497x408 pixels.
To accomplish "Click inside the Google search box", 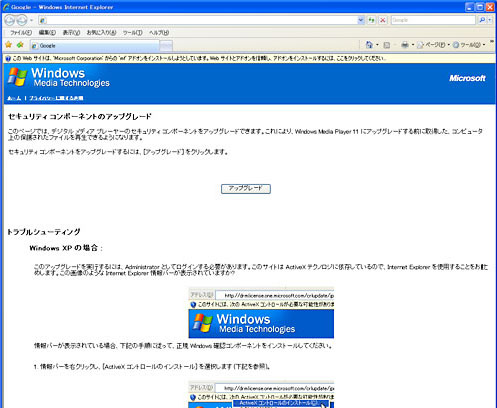I will point(433,20).
